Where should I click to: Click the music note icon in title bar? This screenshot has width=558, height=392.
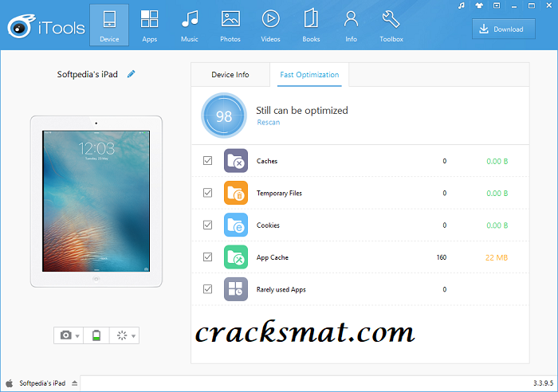[x=462, y=6]
